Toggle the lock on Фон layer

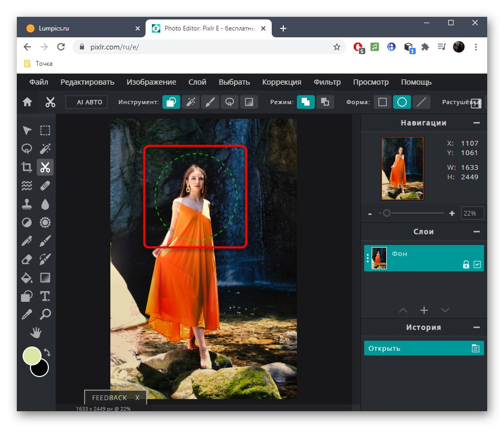466,264
